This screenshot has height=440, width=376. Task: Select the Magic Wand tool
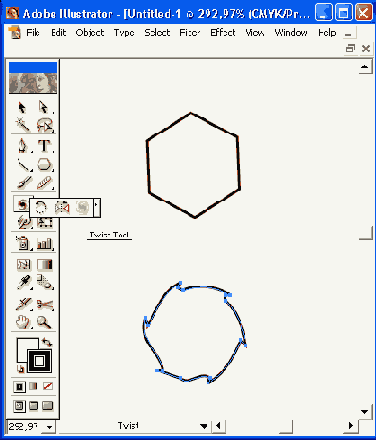(22, 125)
